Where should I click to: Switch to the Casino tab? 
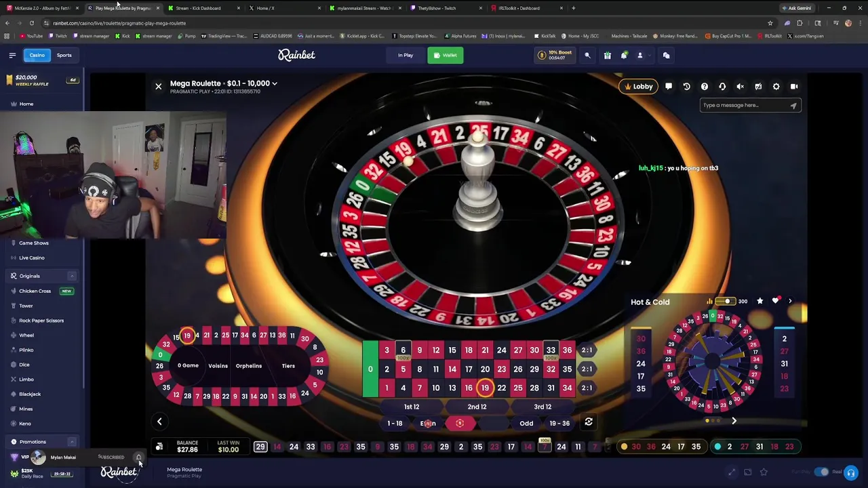click(37, 56)
